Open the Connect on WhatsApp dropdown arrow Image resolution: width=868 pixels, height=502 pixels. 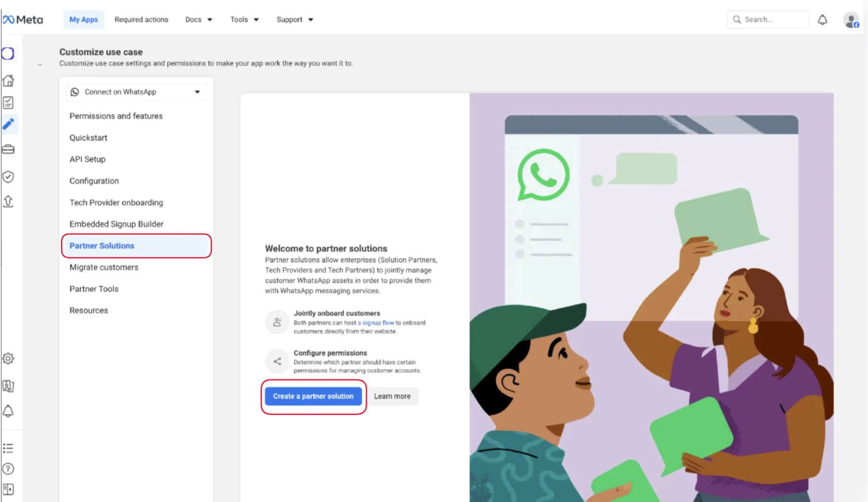pos(198,92)
